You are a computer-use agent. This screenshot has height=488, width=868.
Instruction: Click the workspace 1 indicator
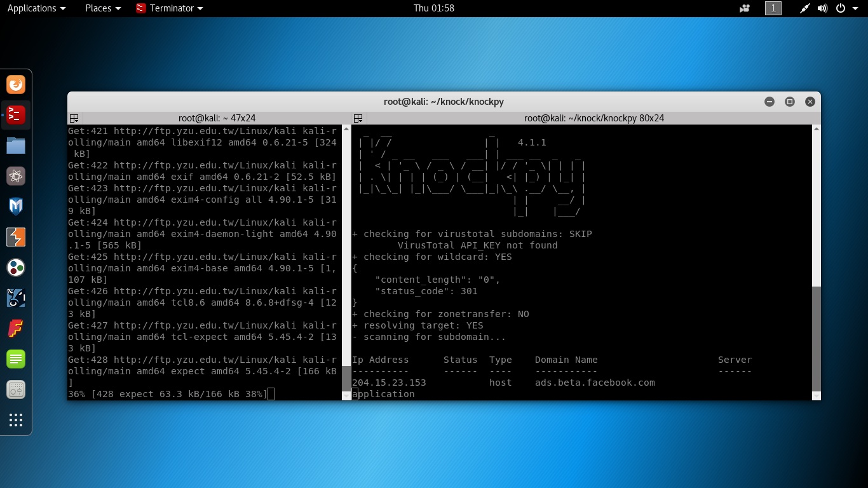pyautogui.click(x=773, y=8)
